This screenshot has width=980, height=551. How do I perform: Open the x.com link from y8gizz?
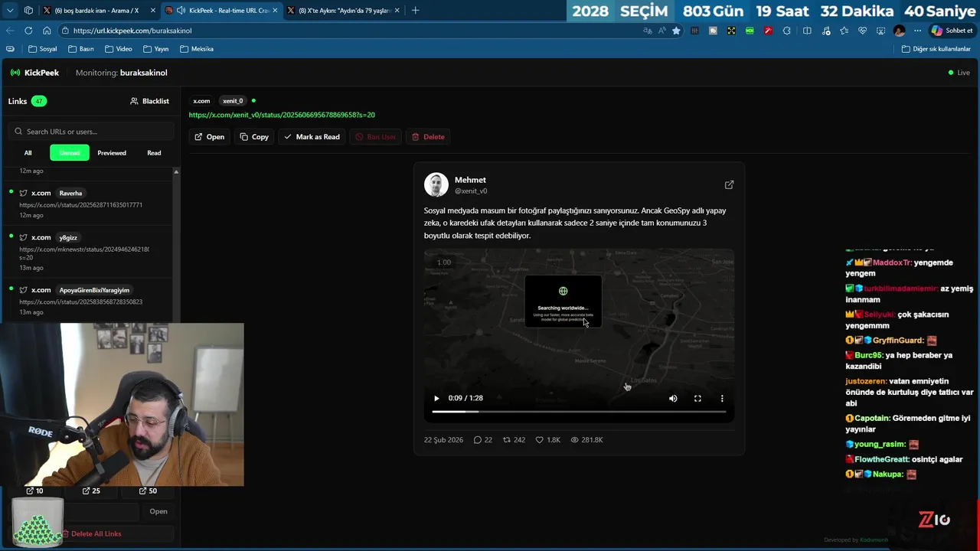coord(87,252)
